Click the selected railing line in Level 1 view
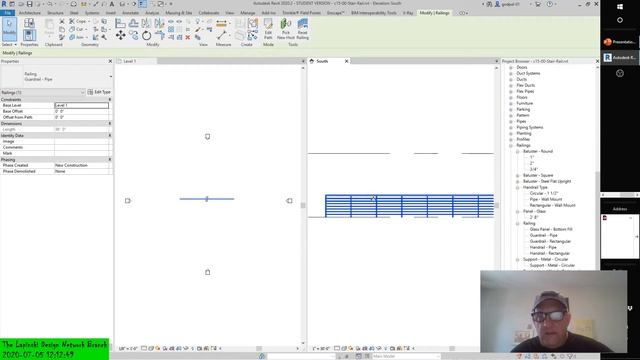The height and width of the screenshot is (360, 640). pos(207,199)
